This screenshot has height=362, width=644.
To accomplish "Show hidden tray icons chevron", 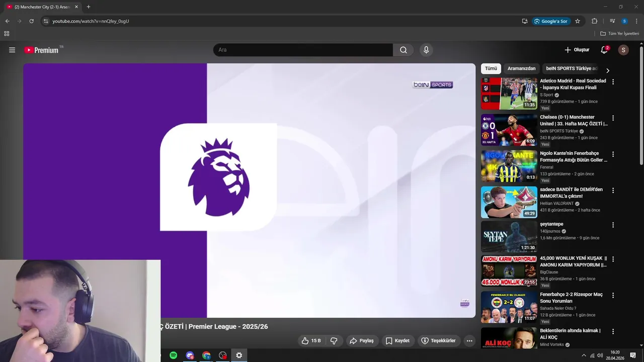I will pyautogui.click(x=584, y=355).
